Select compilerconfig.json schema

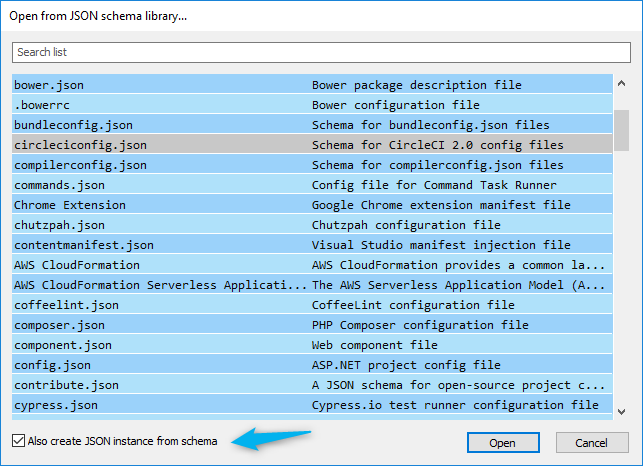click(312, 165)
